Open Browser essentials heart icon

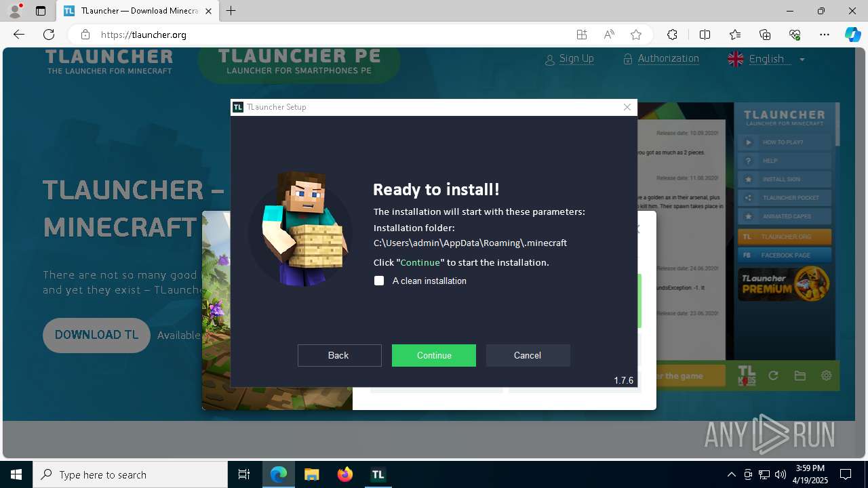pyautogui.click(x=795, y=35)
